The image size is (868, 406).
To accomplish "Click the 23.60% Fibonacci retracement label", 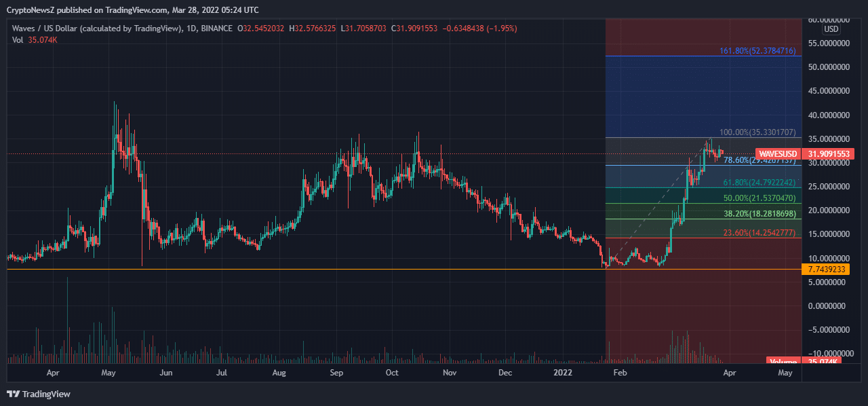I will (x=759, y=233).
